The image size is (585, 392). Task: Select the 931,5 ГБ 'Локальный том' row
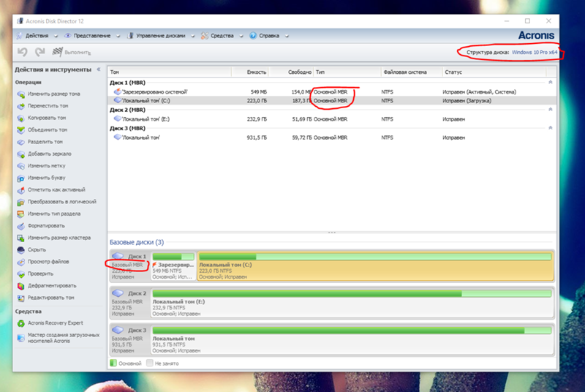point(332,137)
